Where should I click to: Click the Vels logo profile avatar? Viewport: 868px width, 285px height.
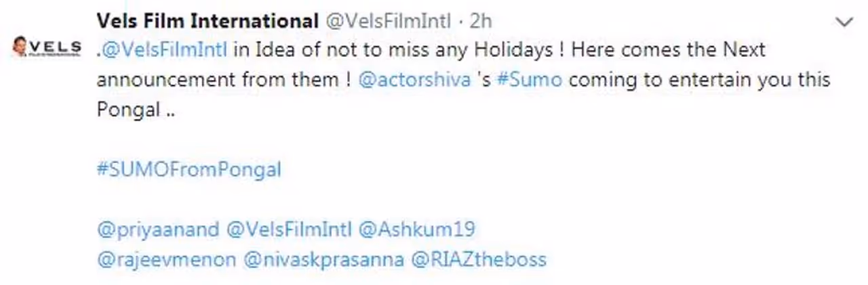point(47,47)
